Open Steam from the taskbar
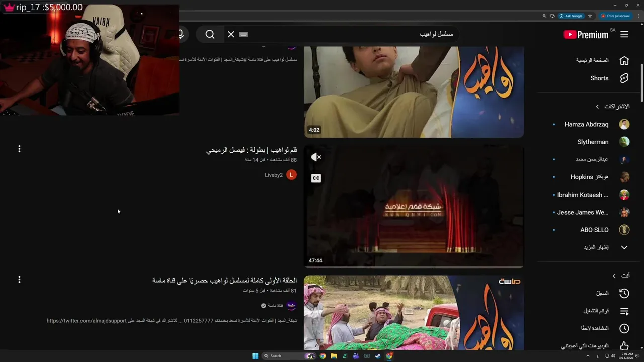This screenshot has width=644, height=362. (x=378, y=356)
